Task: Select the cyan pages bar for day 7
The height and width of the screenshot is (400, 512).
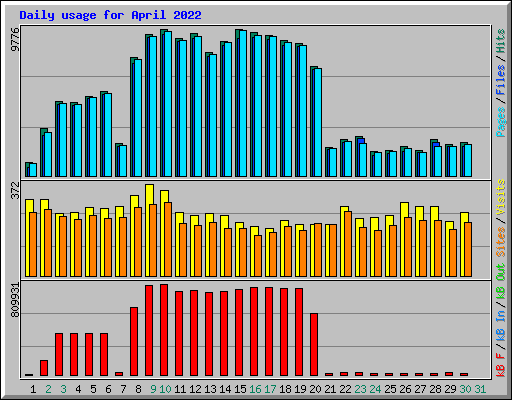Action: [123, 161]
